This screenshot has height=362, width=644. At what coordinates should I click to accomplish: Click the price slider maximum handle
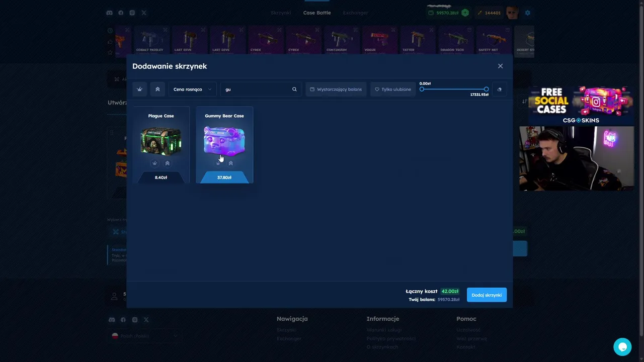(486, 89)
